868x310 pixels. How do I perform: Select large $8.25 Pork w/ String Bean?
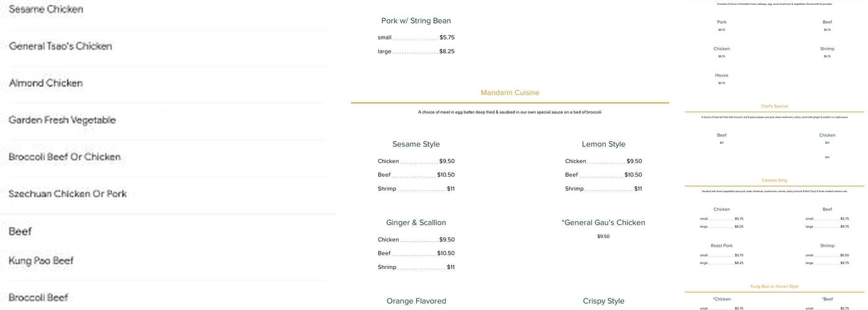coord(416,51)
